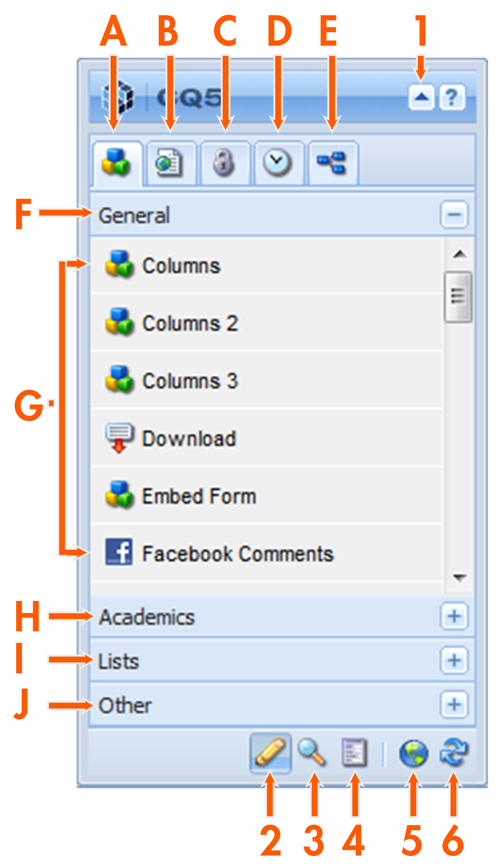Viewport: 501px width, 868px height.
Task: Select the Download component
Action: (x=188, y=439)
